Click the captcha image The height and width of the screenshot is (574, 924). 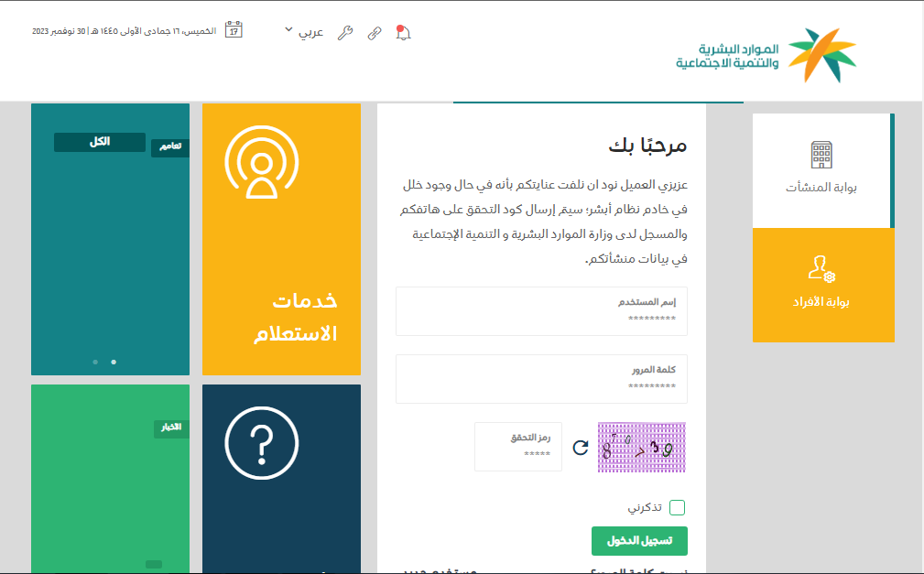pos(641,447)
